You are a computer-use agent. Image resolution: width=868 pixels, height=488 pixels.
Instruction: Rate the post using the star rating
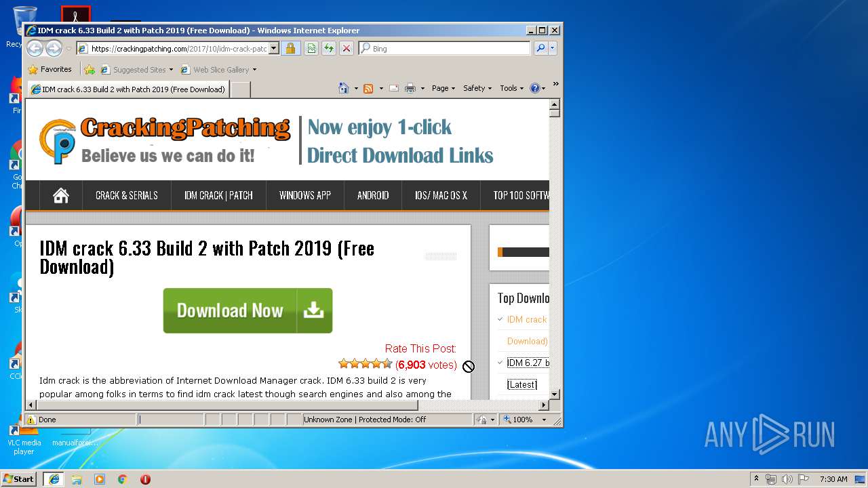tap(365, 364)
